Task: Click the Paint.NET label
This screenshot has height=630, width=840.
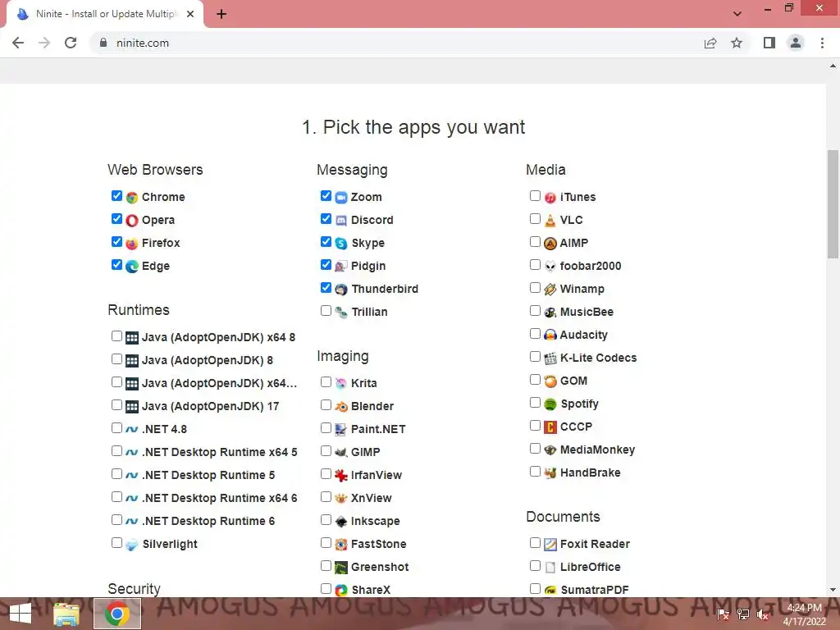Action: 378,430
